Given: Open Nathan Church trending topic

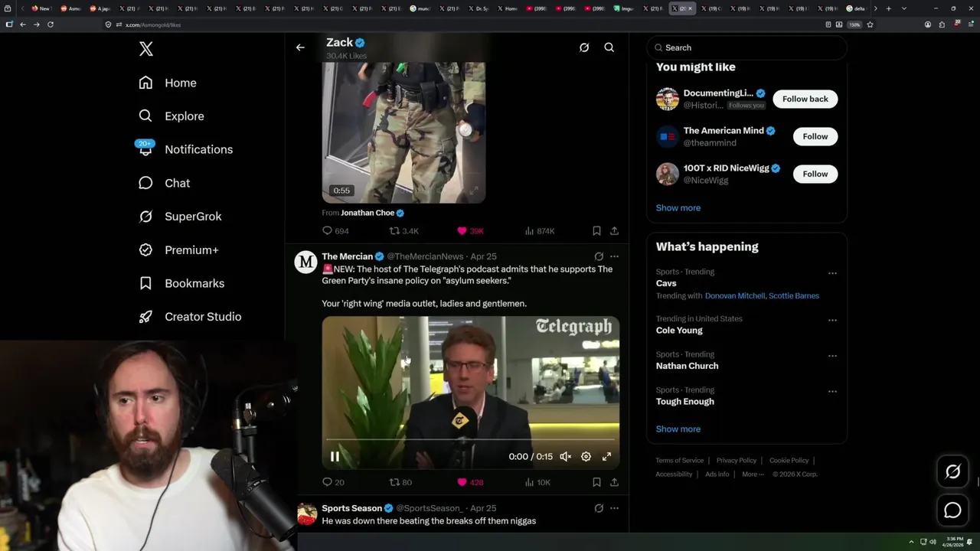Looking at the screenshot, I should point(687,366).
